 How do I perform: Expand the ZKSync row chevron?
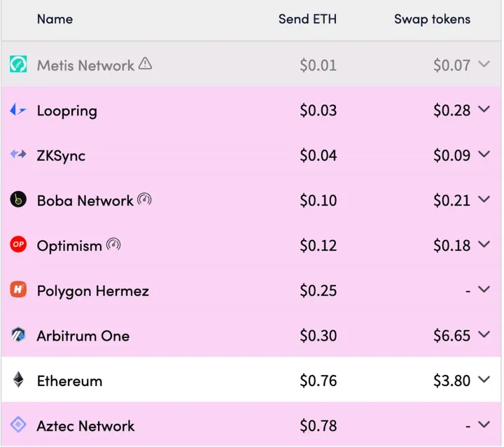tap(484, 155)
